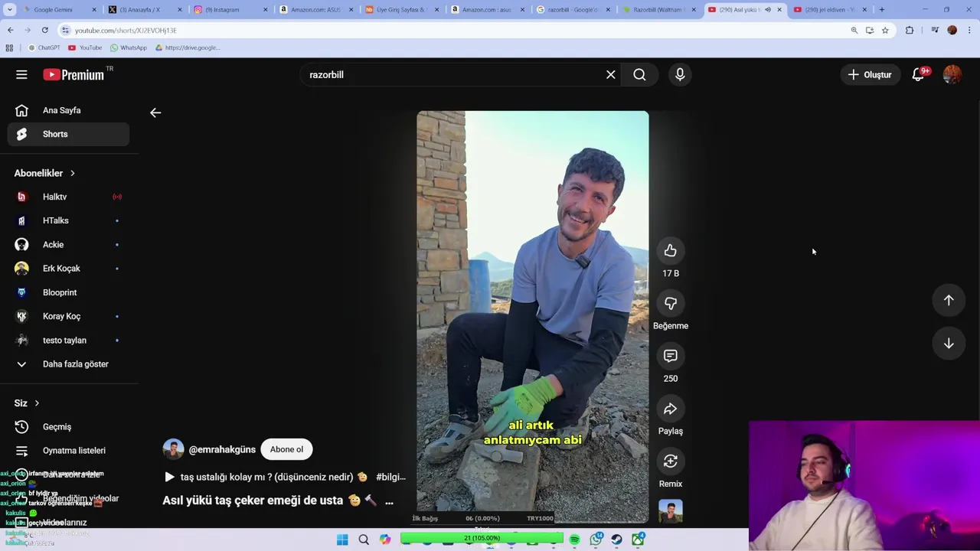Screen dimensions: 980x551
Task: Open the Windows Start menu
Action: [x=342, y=540]
